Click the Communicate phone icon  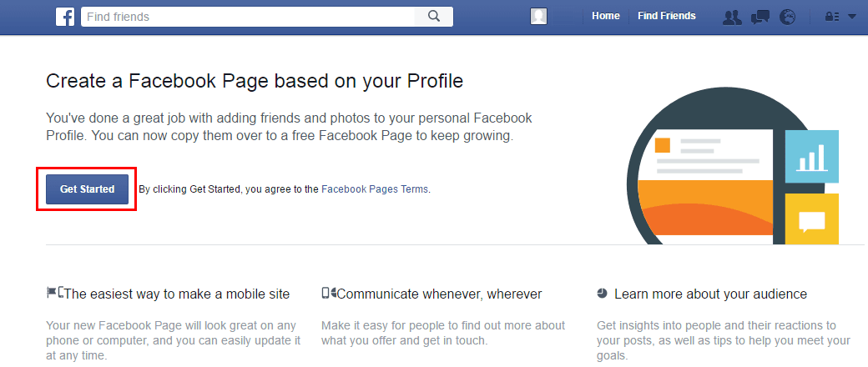[329, 293]
